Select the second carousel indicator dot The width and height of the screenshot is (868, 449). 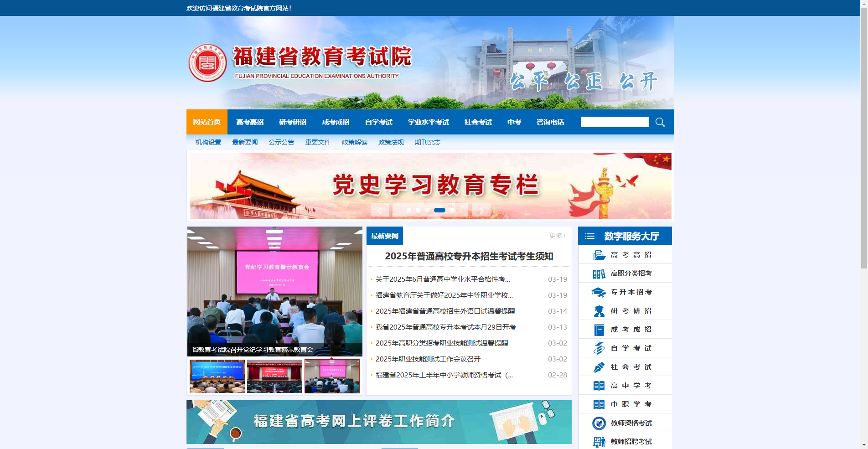[418, 210]
